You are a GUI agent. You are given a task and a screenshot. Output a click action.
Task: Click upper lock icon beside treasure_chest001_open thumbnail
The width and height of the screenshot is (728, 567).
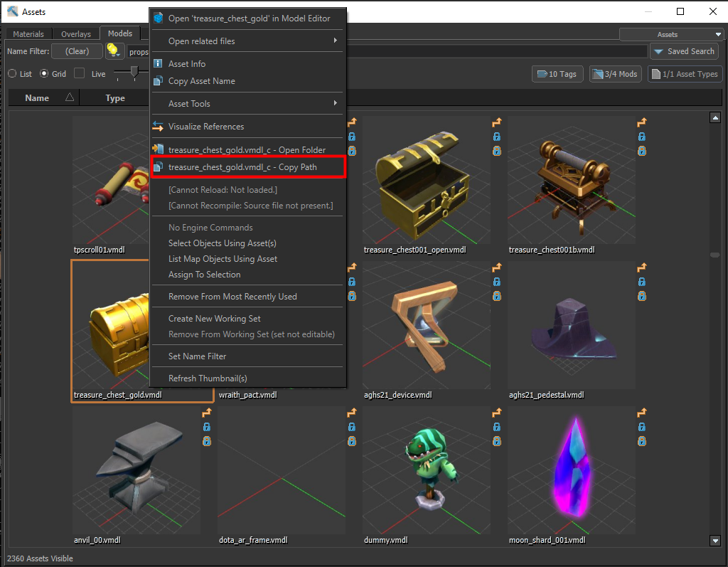pyautogui.click(x=497, y=137)
